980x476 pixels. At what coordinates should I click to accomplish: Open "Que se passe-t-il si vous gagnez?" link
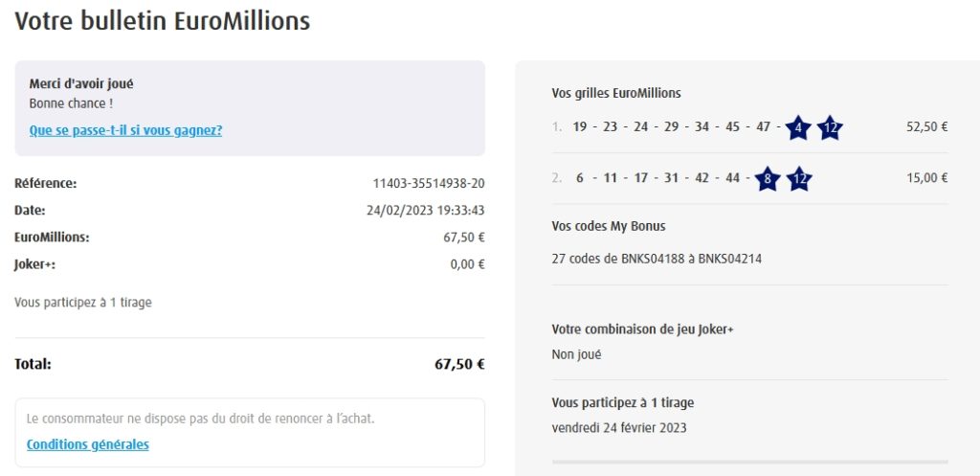[x=125, y=130]
